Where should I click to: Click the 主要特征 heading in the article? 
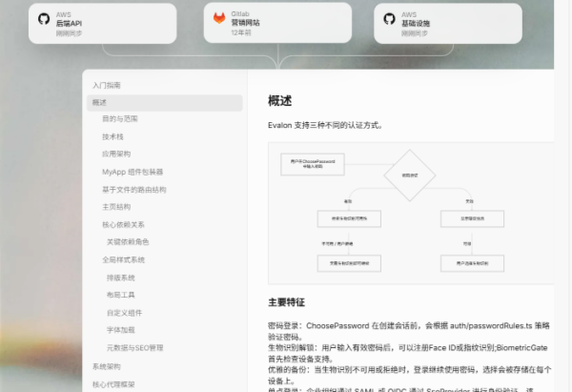tap(286, 302)
